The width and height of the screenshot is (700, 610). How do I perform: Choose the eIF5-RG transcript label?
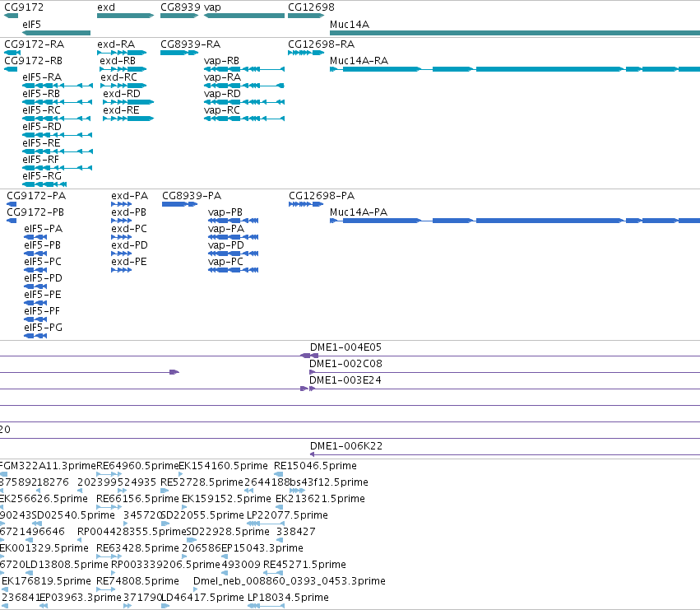pyautogui.click(x=42, y=176)
